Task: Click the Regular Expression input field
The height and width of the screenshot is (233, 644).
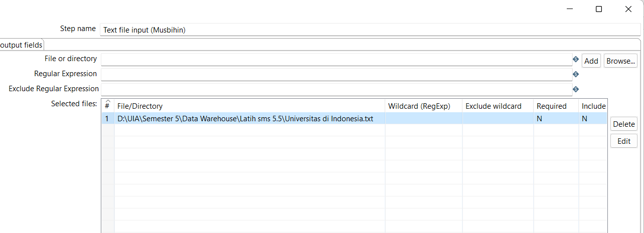Action: click(336, 74)
